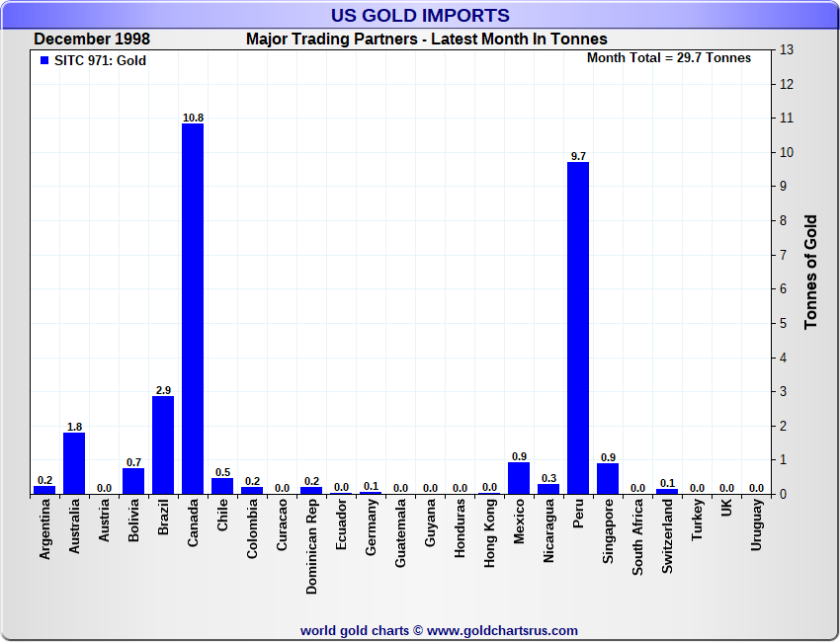840x642 pixels.
Task: Open the www.goldchartsrus.com footer link
Action: 502,630
